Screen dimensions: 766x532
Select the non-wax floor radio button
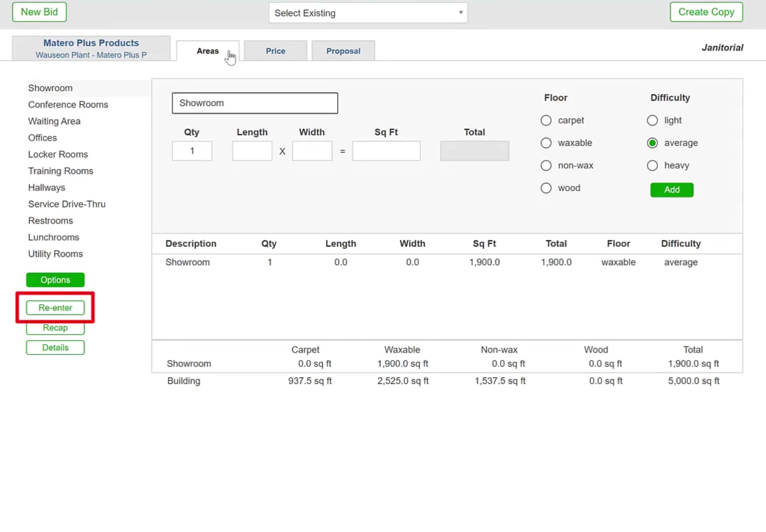coord(546,166)
